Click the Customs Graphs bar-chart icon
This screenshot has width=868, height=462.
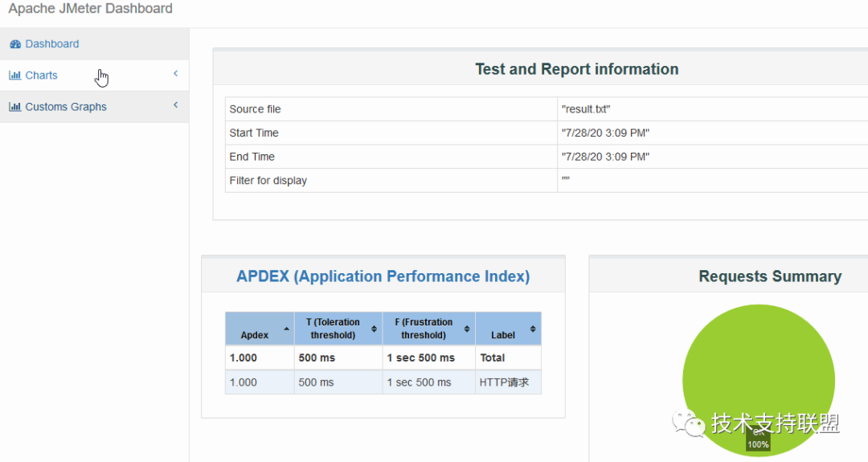point(15,107)
